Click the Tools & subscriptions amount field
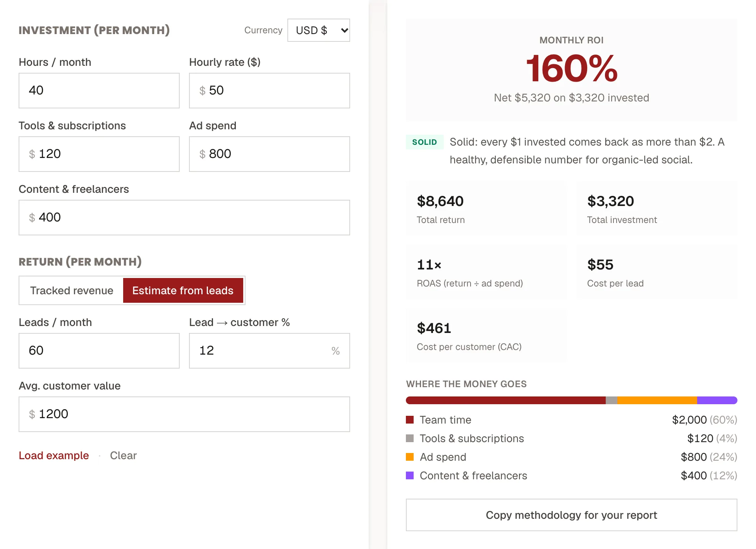The image size is (756, 549). tap(99, 154)
